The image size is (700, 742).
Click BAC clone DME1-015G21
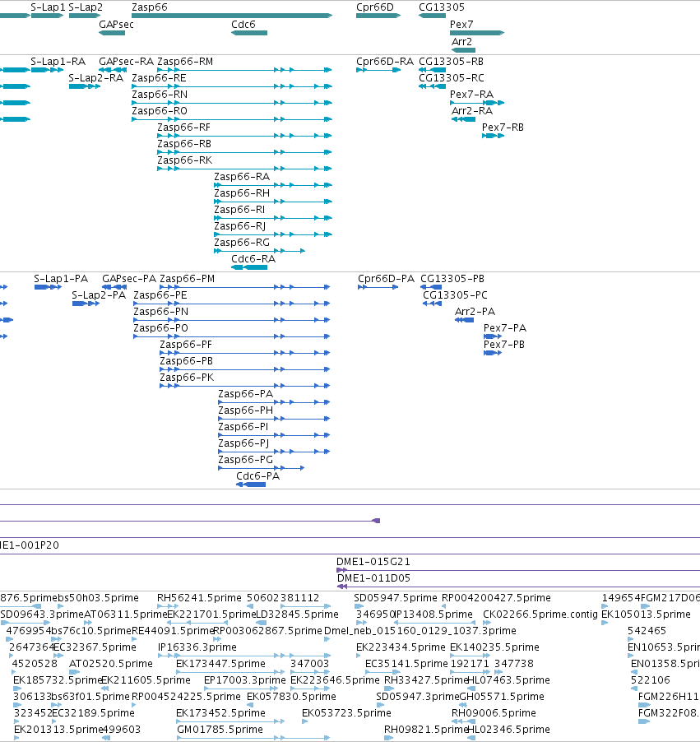coord(373,562)
